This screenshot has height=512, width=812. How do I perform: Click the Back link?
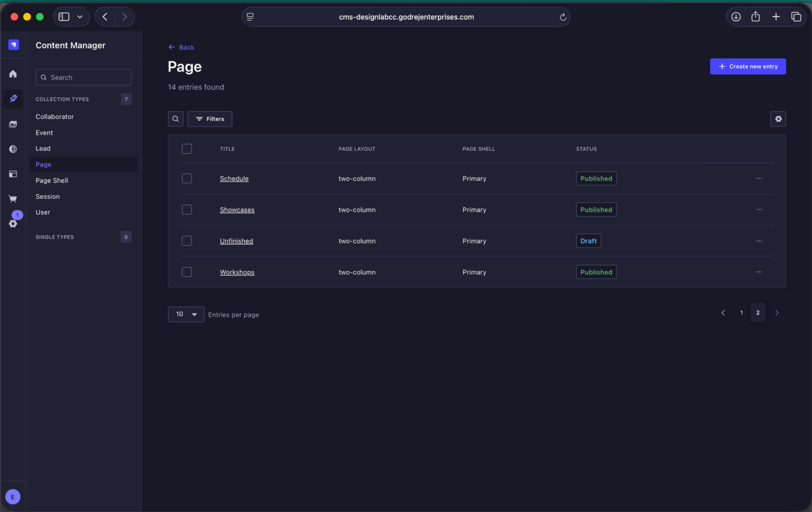[181, 47]
